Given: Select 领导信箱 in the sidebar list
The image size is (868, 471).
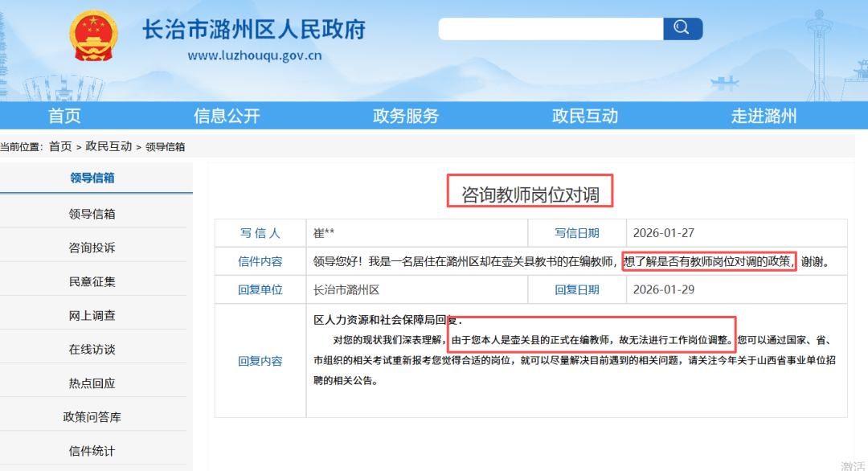Looking at the screenshot, I should (92, 214).
